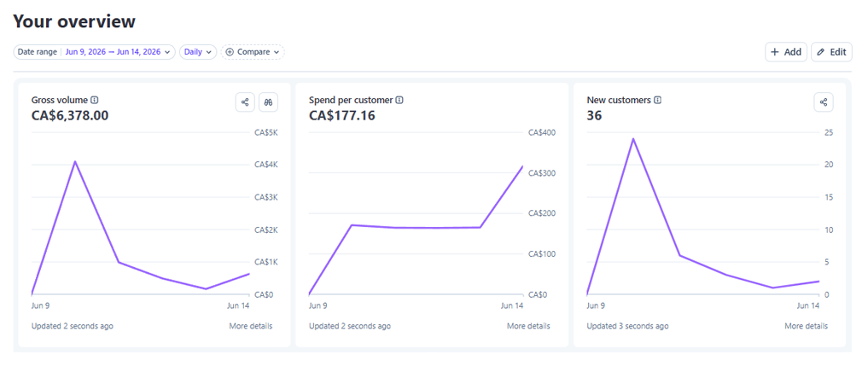Viewport: 868px width, 366px height.
Task: Click the share icon on New customers card
Action: [x=824, y=102]
